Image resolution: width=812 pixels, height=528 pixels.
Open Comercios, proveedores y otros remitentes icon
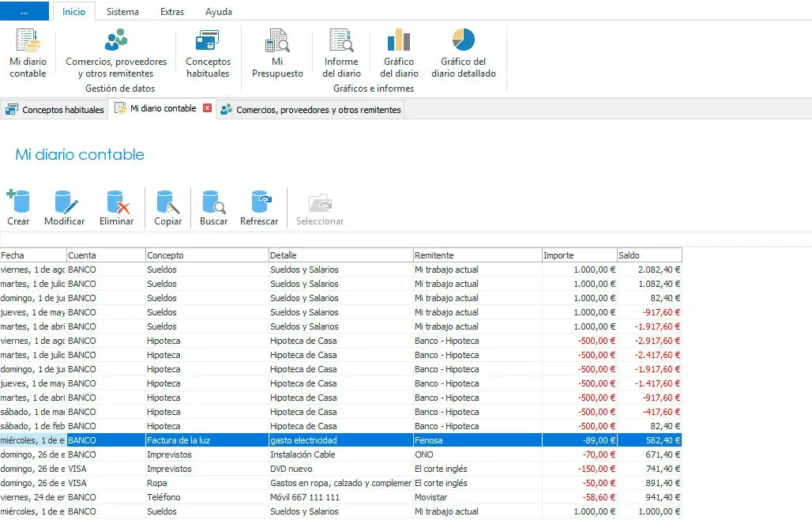click(116, 52)
